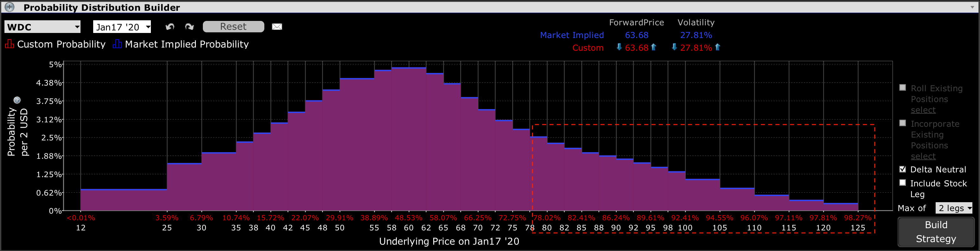Click the ForwardPrice column header
Viewport: 980px width, 251px height.
coord(636,23)
